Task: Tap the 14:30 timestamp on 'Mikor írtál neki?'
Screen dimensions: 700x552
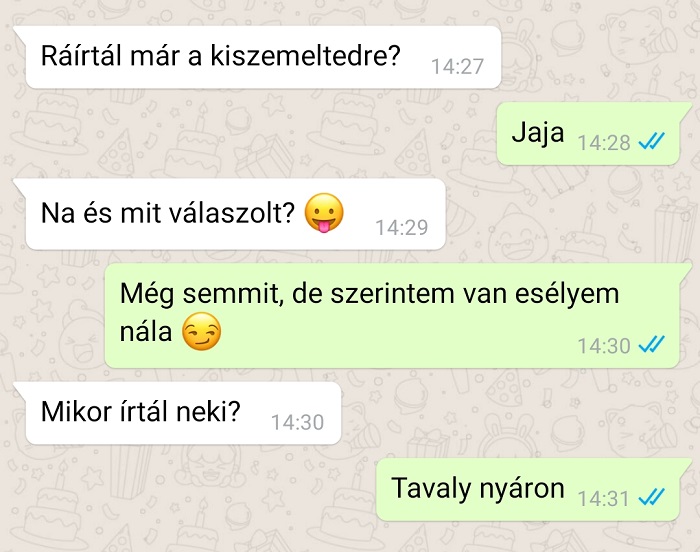Action: (x=297, y=422)
